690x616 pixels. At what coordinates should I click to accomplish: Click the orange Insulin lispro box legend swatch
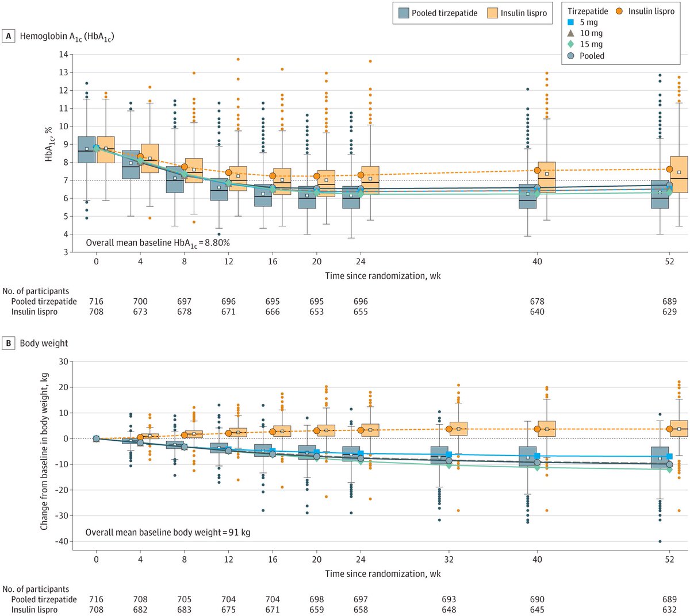click(492, 13)
